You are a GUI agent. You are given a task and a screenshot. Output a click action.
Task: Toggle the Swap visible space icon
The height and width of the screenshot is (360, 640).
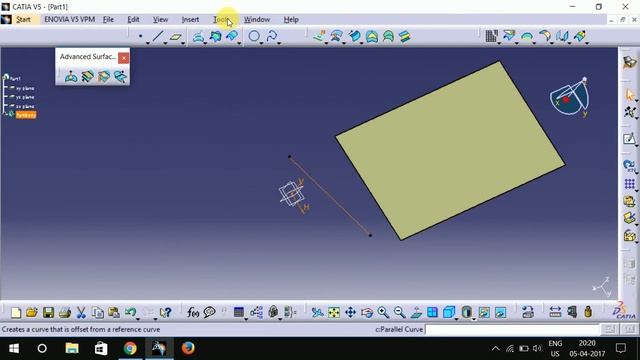[500, 313]
